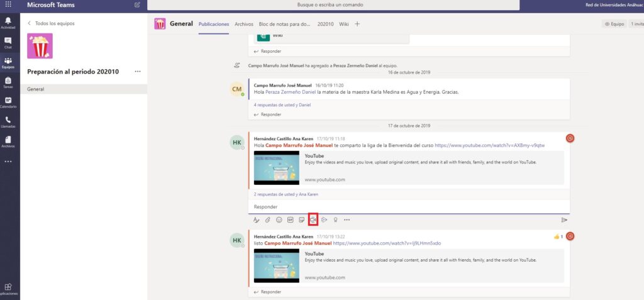Open the Actividad notifications in the sidebar

click(x=8, y=23)
